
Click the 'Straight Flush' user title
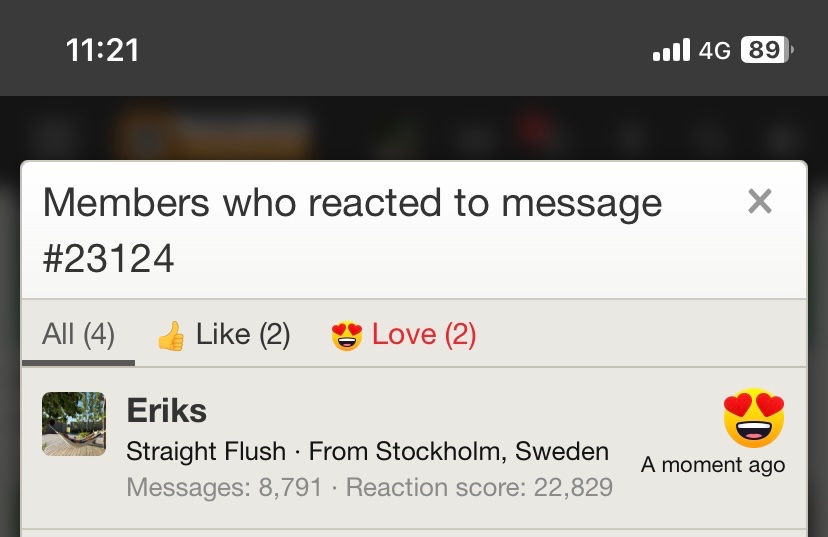click(206, 451)
